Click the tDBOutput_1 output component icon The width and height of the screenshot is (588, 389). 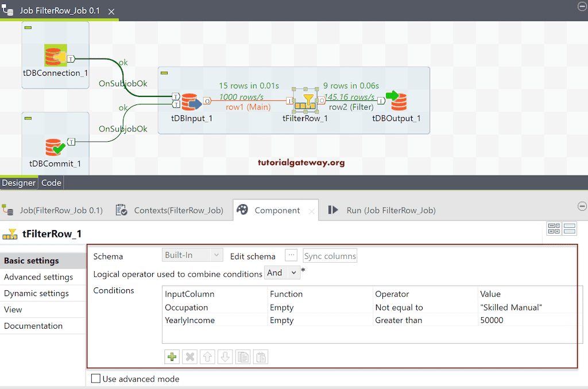pos(396,102)
